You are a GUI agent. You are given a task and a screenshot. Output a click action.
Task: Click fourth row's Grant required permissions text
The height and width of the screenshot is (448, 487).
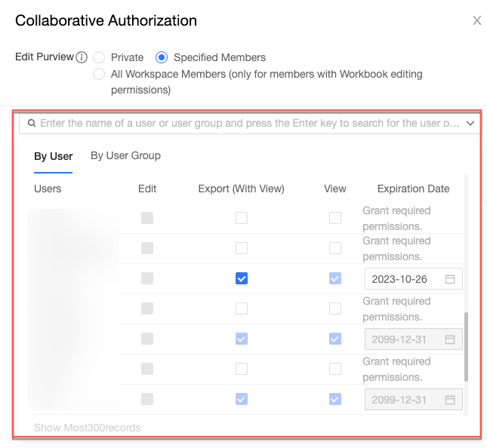click(396, 309)
